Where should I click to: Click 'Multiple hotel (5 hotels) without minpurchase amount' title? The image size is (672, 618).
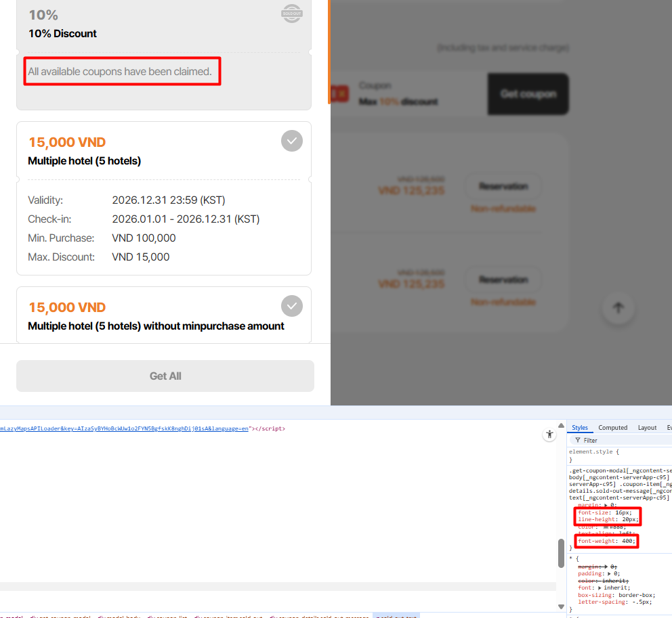pyautogui.click(x=156, y=326)
